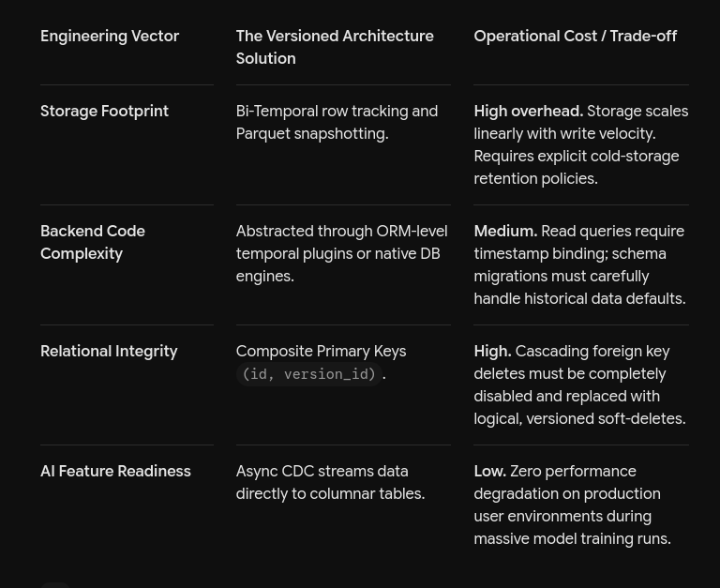Select the massive model training runs text

[572, 538]
